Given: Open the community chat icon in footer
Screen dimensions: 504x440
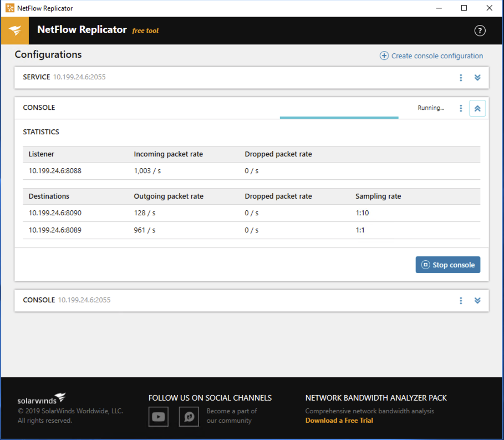Looking at the screenshot, I should pos(189,417).
